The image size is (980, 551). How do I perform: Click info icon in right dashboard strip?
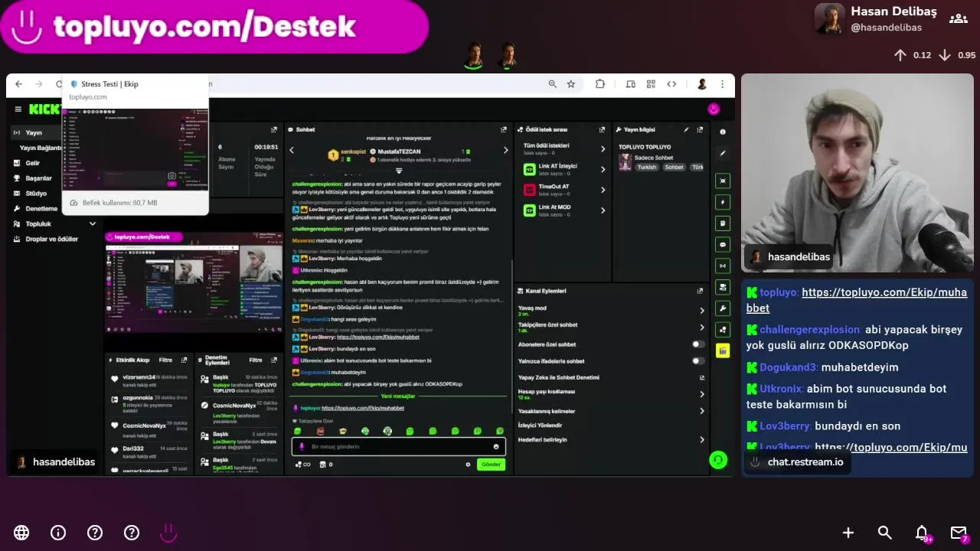coord(723,132)
